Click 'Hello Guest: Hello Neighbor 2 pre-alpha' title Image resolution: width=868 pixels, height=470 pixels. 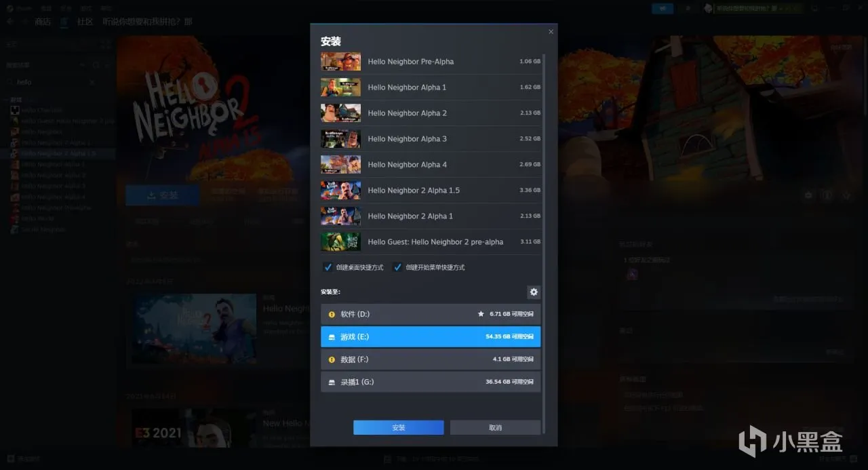tap(435, 241)
